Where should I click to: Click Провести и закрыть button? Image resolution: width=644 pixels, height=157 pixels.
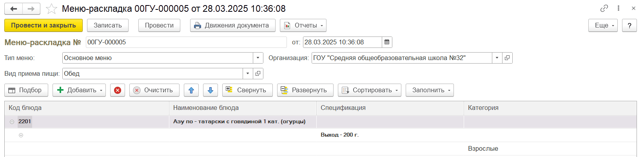pos(44,26)
